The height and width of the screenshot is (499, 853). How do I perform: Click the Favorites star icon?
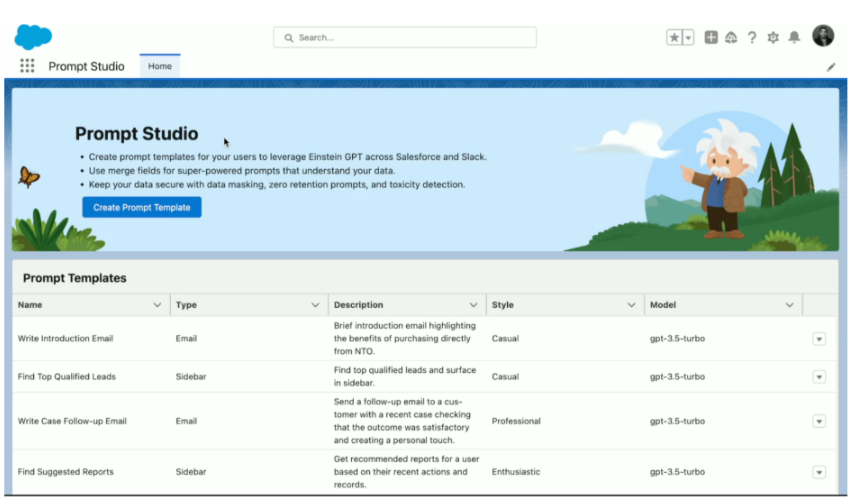click(x=674, y=38)
